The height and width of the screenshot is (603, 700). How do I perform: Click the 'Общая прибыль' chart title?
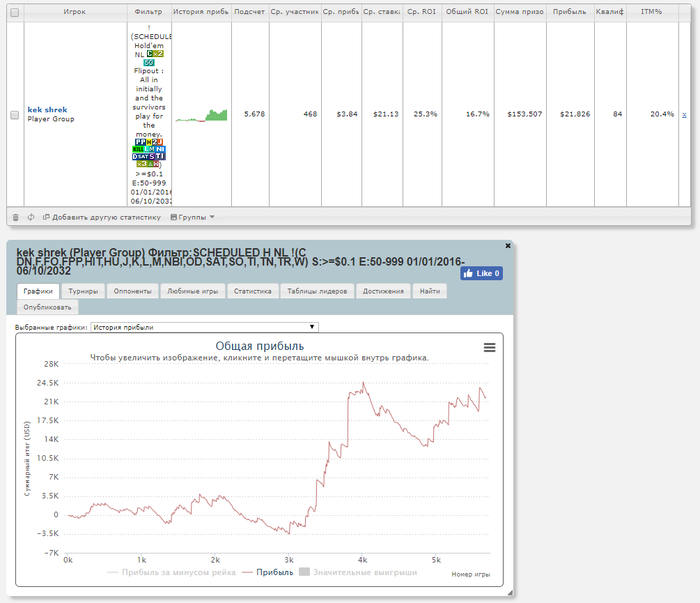coord(260,346)
